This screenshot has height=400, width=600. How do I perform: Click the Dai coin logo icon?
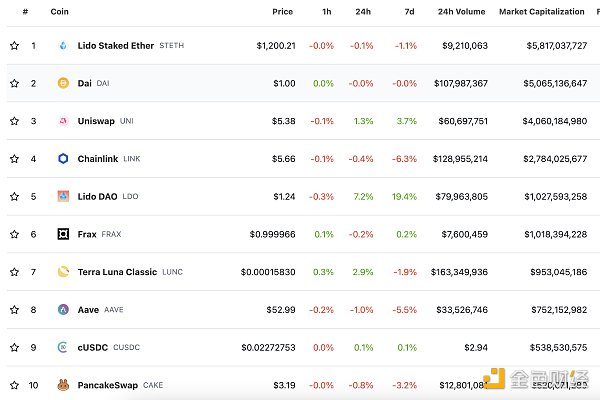63,83
